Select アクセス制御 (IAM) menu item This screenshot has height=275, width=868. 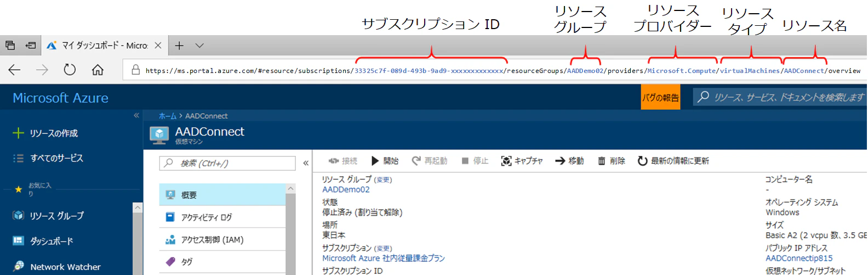click(x=222, y=240)
